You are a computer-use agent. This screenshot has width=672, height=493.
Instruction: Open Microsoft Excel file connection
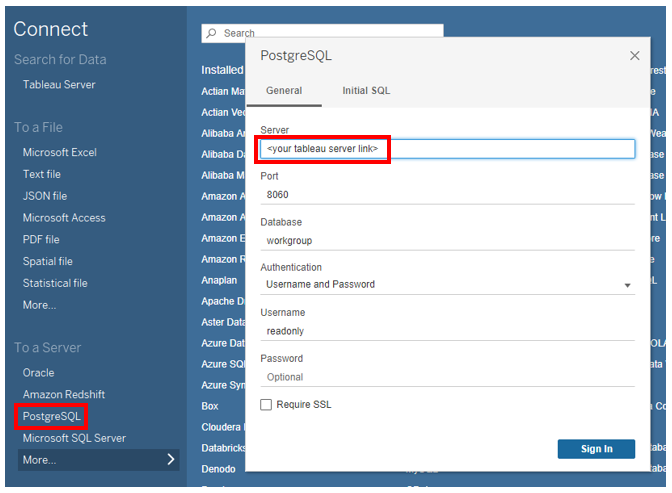pyautogui.click(x=60, y=152)
